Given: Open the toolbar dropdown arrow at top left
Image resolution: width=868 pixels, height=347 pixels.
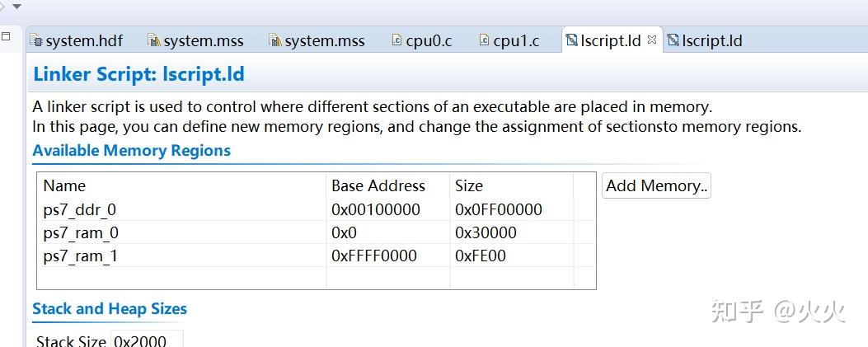Looking at the screenshot, I should [16, 6].
